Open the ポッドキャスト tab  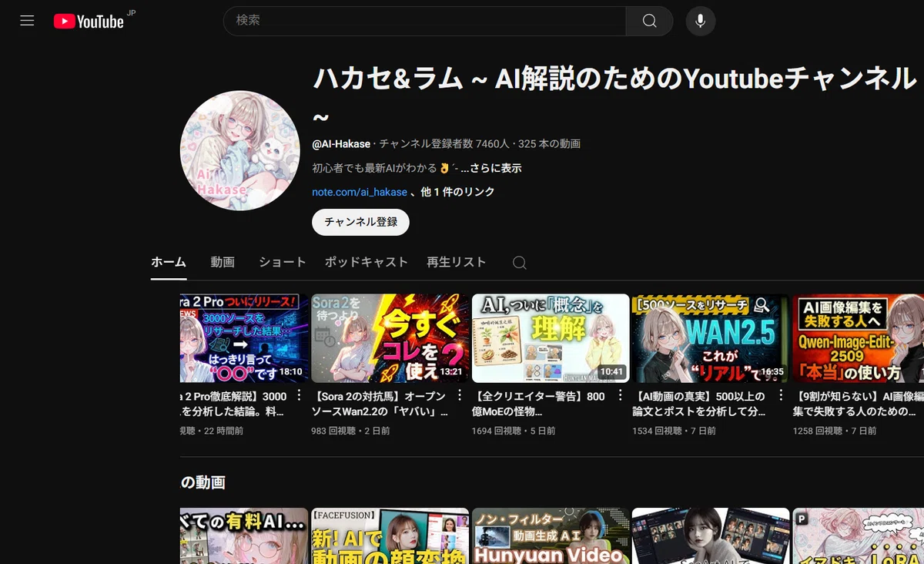click(x=367, y=262)
